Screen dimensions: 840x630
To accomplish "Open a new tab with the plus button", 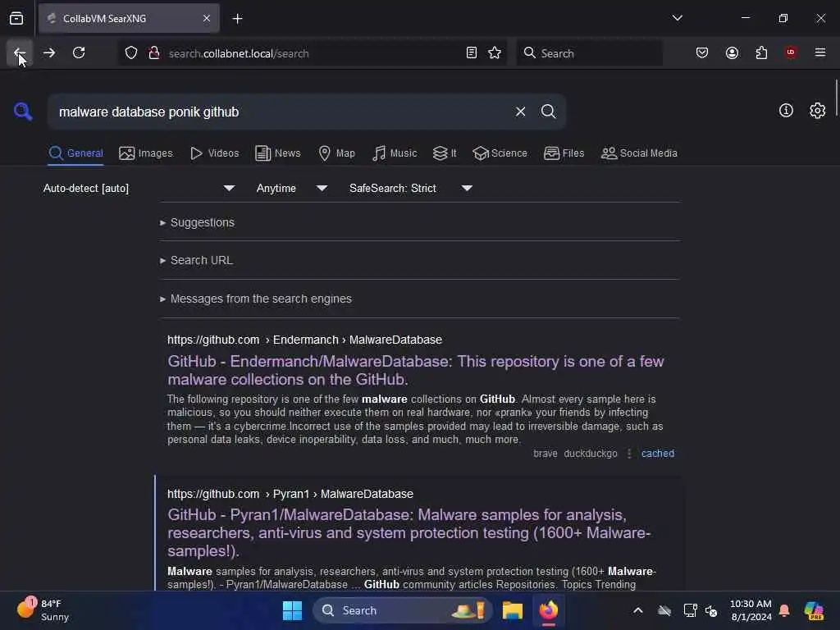I will coord(237,19).
